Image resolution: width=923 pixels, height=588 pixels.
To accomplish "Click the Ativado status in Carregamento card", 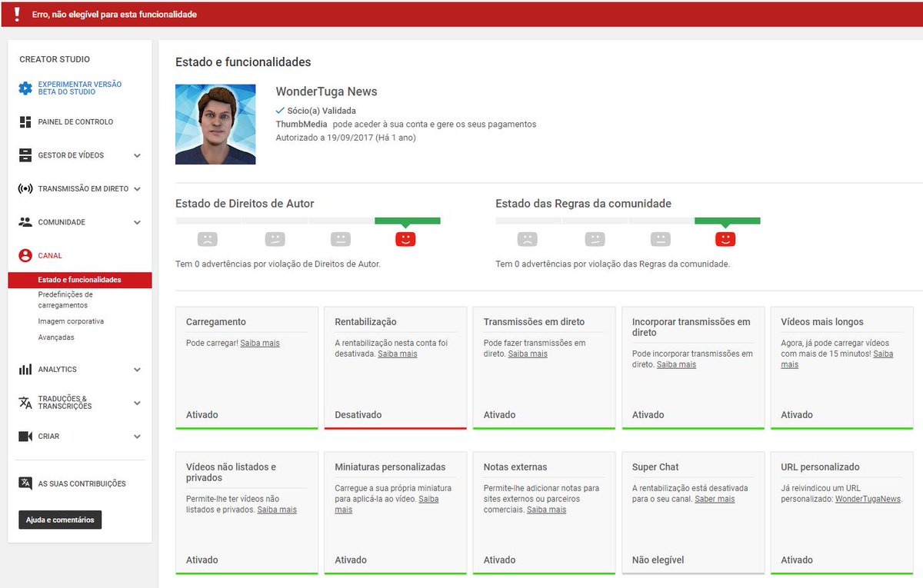I will [202, 415].
